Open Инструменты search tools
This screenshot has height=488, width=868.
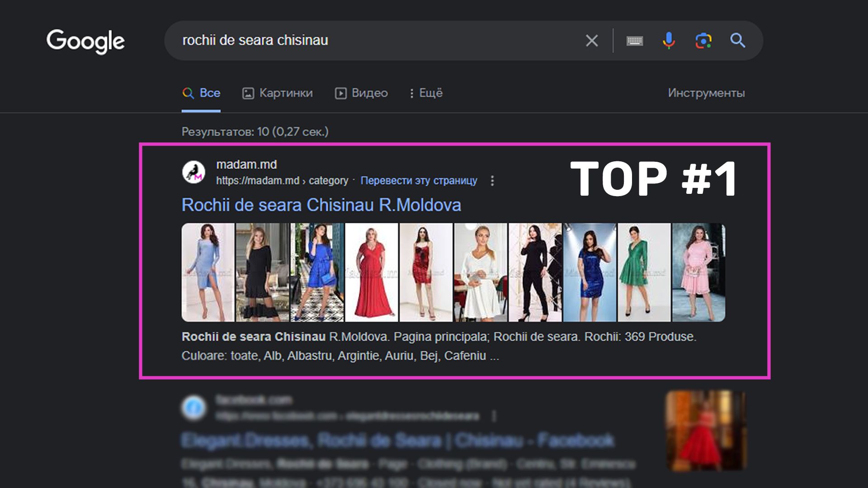[x=706, y=93]
